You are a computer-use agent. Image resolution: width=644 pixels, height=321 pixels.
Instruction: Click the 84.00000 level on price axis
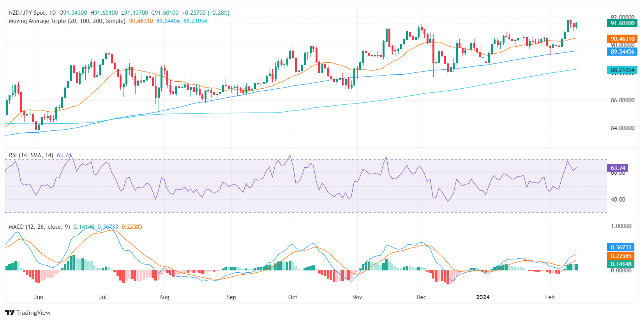click(x=622, y=128)
